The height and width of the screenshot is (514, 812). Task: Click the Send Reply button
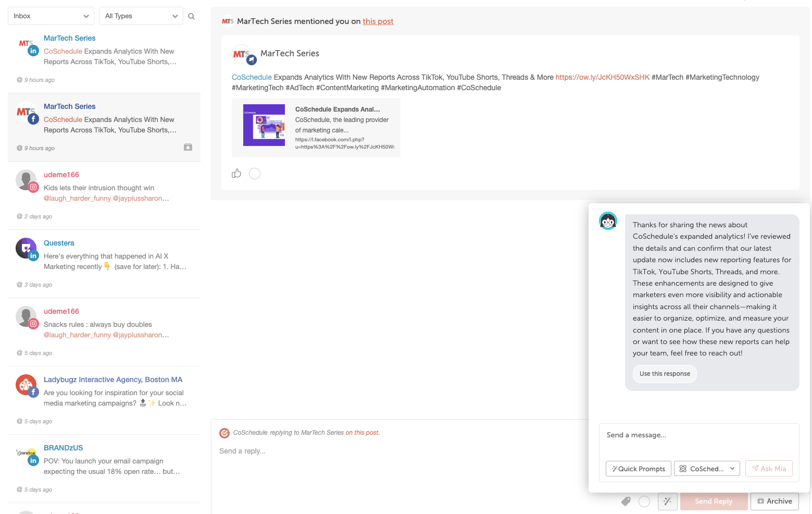click(714, 501)
